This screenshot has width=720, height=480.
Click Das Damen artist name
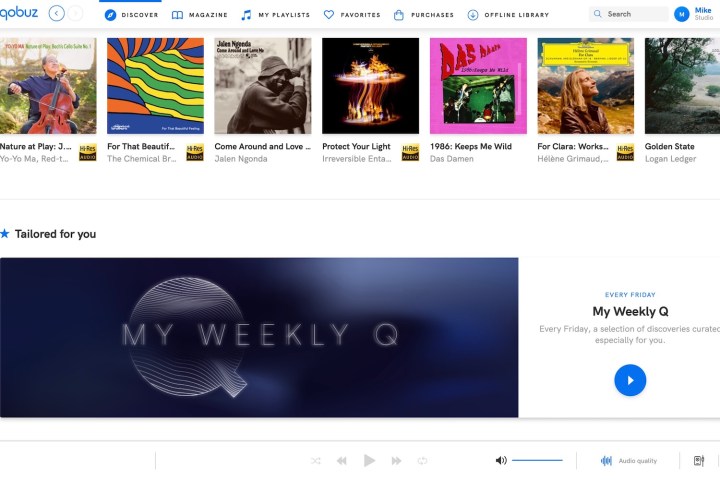tap(452, 159)
